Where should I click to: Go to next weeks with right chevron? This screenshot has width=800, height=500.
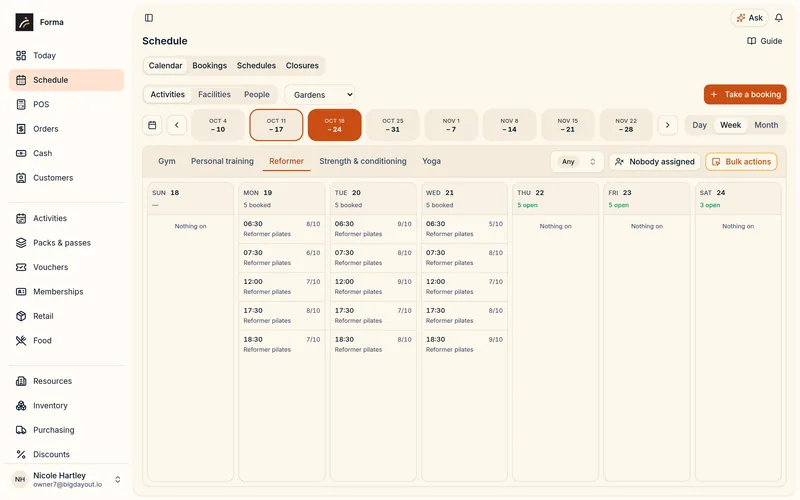pos(667,125)
